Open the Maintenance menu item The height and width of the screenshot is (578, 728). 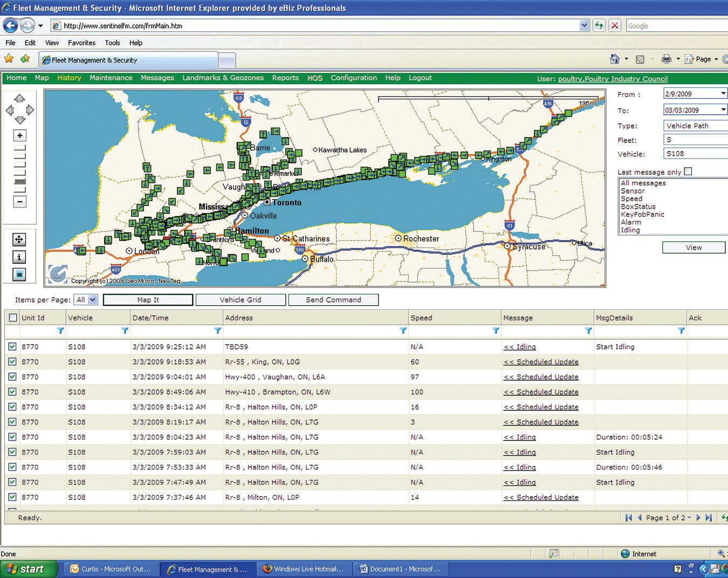(x=111, y=78)
